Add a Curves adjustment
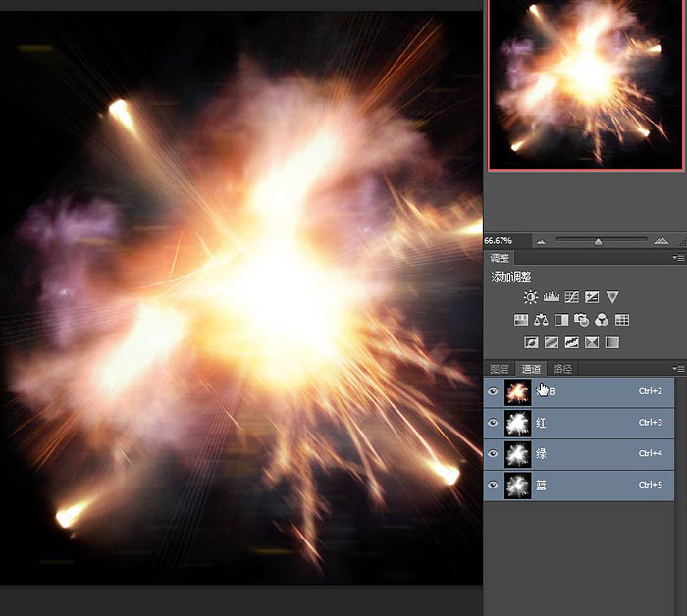The width and height of the screenshot is (687, 616). tap(571, 297)
